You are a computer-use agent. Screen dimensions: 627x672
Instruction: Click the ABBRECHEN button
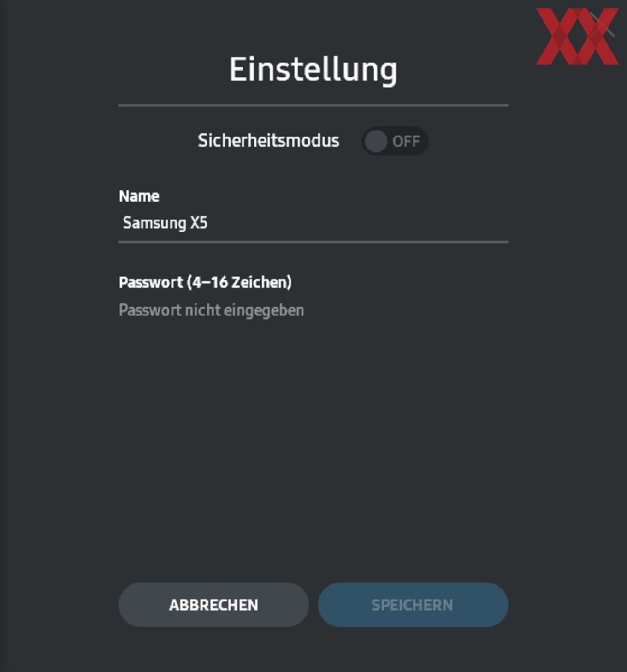[214, 605]
